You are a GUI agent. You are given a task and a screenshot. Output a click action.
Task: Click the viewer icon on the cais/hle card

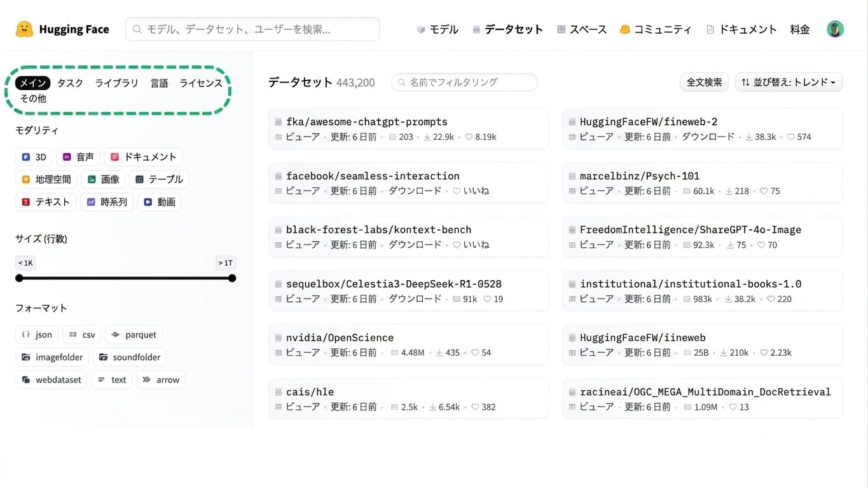click(279, 407)
